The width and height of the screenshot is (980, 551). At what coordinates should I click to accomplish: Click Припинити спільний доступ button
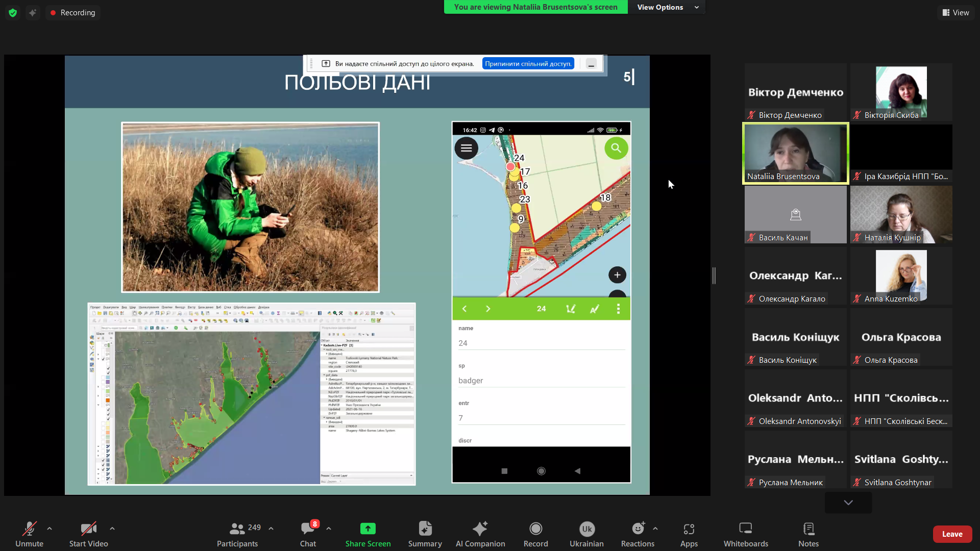click(528, 63)
